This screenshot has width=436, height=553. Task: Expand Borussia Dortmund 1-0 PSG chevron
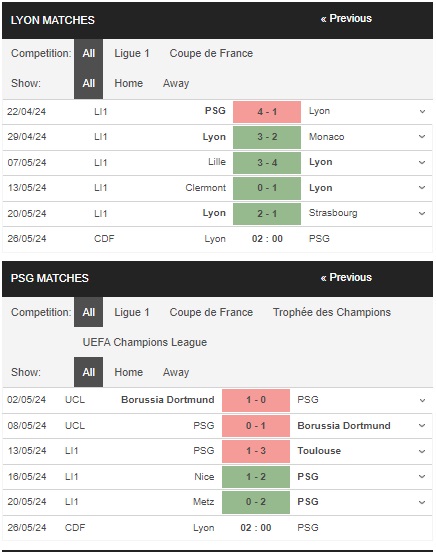coord(422,400)
